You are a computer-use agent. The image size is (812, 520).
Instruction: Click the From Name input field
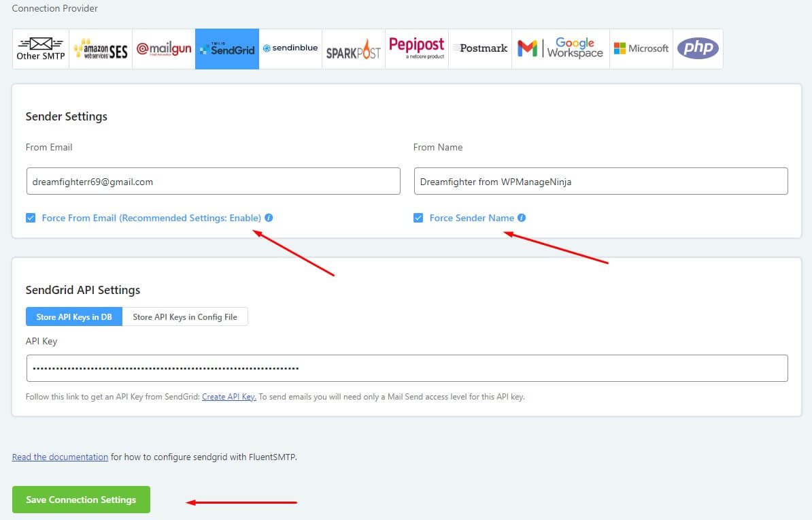(600, 182)
